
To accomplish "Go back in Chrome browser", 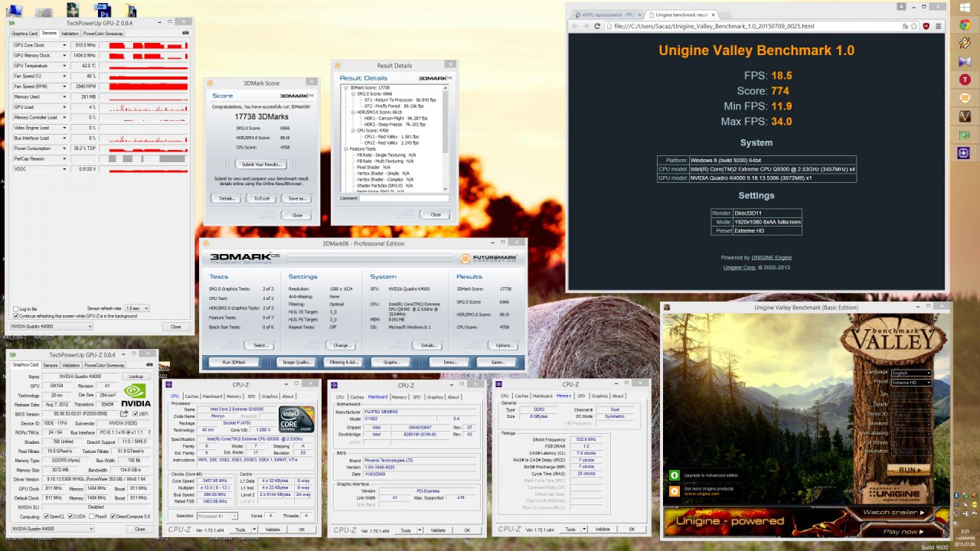I will click(574, 26).
